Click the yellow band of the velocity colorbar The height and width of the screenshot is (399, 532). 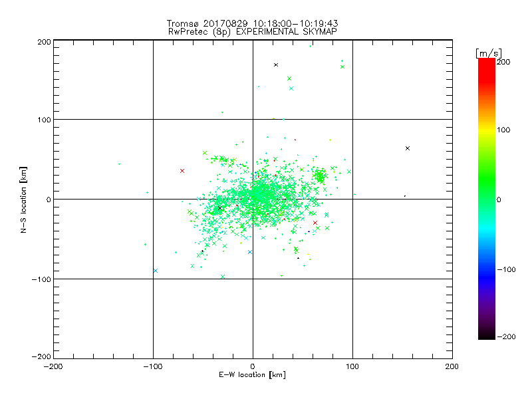pos(487,130)
